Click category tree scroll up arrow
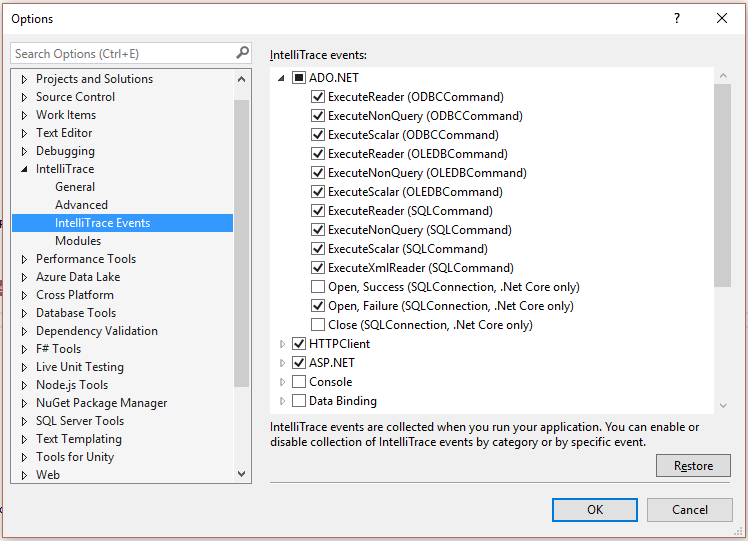Screen dimensions: 748x541 click(241, 79)
